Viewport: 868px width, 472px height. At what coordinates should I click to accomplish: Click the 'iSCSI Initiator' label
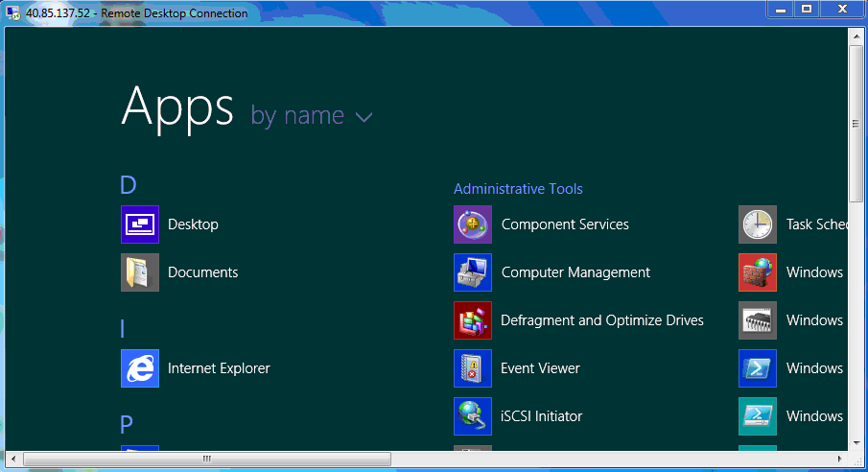coord(541,416)
